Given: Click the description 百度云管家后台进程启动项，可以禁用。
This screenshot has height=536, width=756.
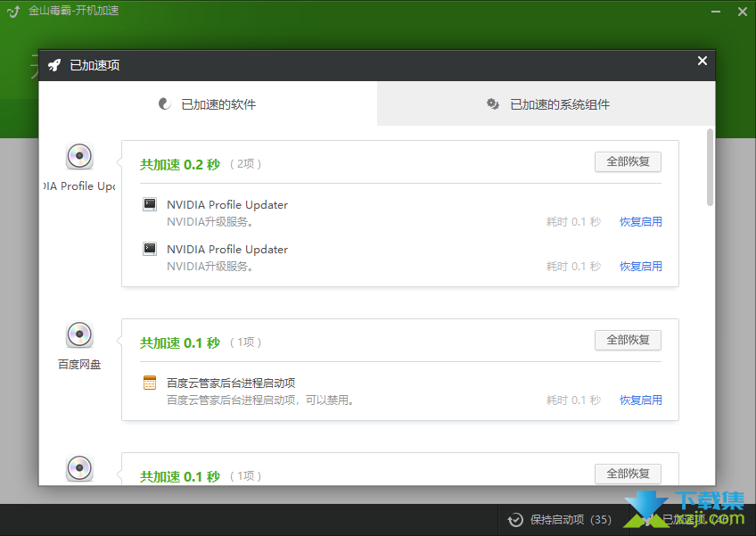Looking at the screenshot, I should click(261, 400).
